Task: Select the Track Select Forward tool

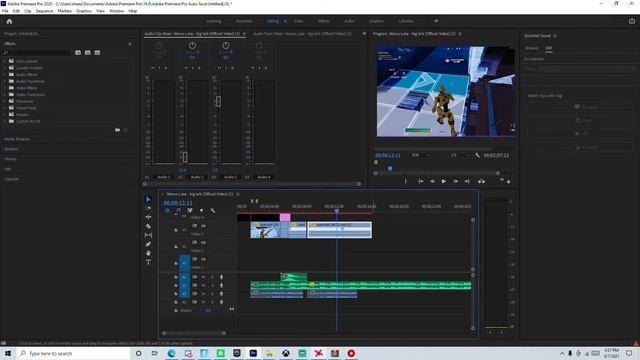Action: point(148,208)
